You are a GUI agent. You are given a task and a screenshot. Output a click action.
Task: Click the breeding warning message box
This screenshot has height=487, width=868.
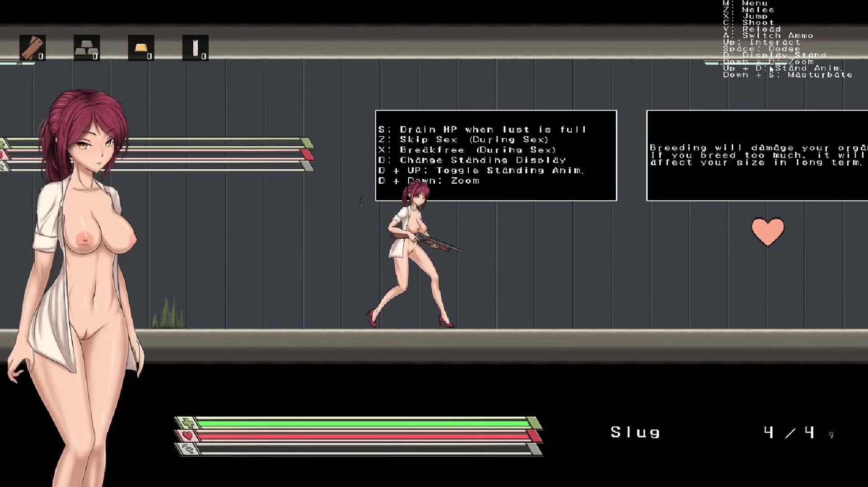click(x=757, y=155)
